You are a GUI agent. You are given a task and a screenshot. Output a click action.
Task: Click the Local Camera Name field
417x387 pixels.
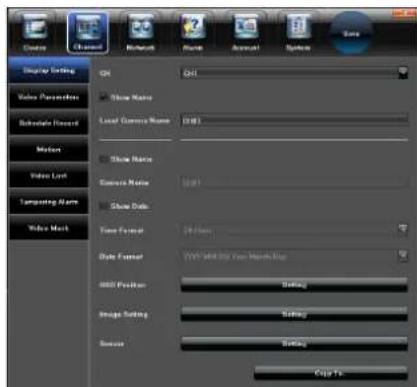(x=294, y=120)
